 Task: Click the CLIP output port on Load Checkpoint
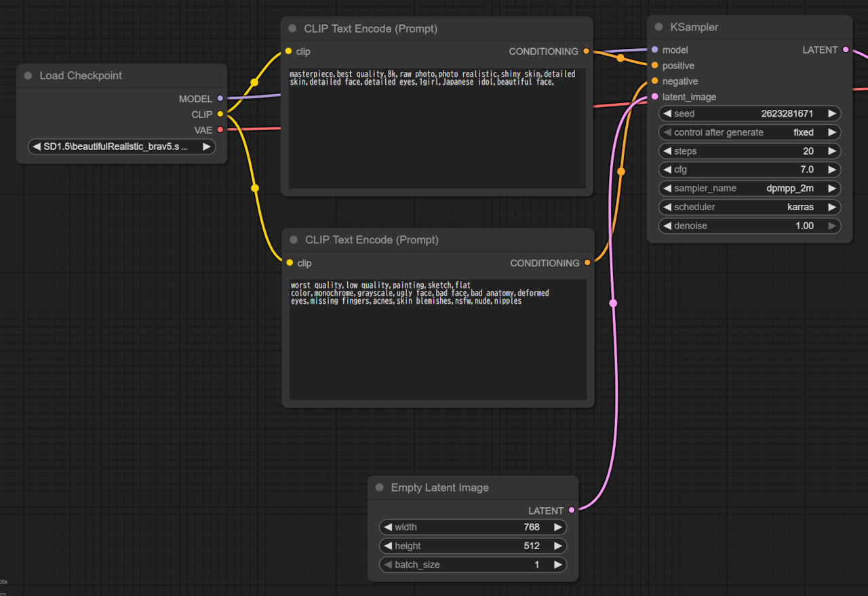(x=220, y=115)
